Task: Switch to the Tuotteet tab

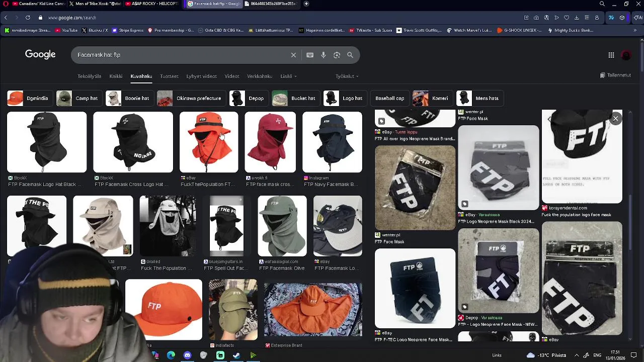Action: point(169,76)
